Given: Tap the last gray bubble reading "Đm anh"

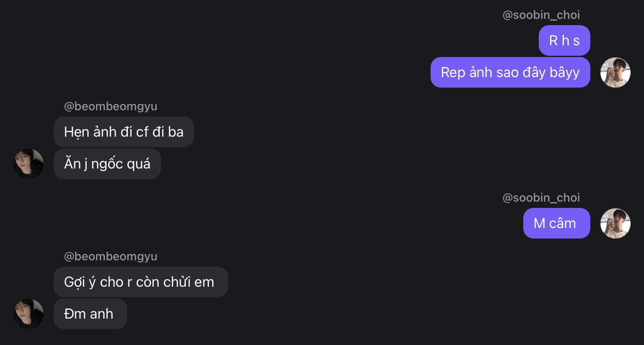Looking at the screenshot, I should point(90,314).
